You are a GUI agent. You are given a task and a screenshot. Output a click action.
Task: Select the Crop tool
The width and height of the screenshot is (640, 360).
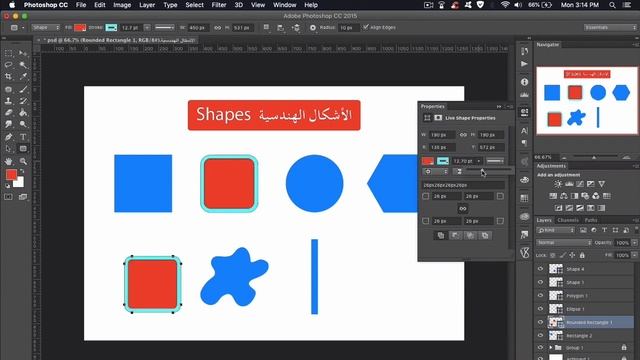click(x=9, y=76)
